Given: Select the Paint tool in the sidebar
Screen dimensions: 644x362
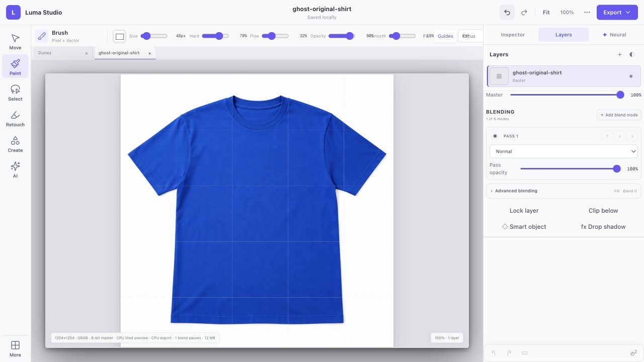Looking at the screenshot, I should point(15,67).
